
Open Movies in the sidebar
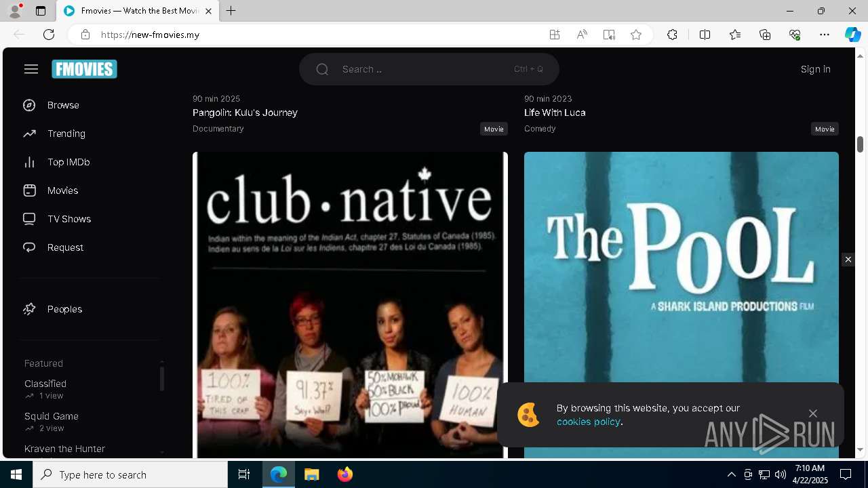[x=62, y=190]
